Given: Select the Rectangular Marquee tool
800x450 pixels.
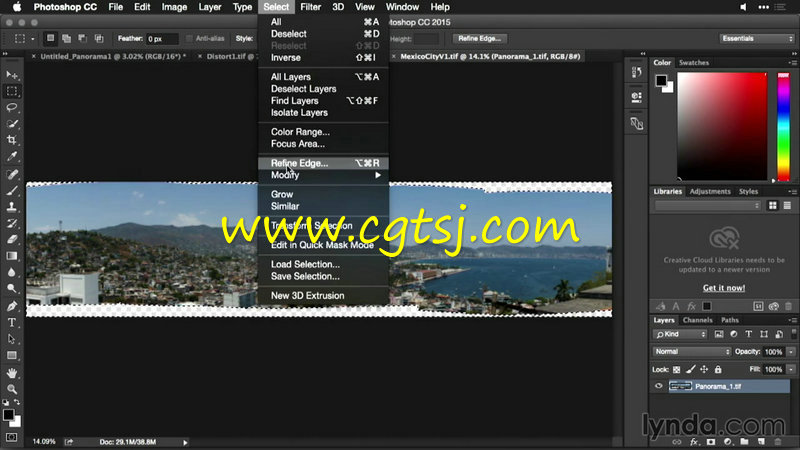Looking at the screenshot, I should [12, 91].
